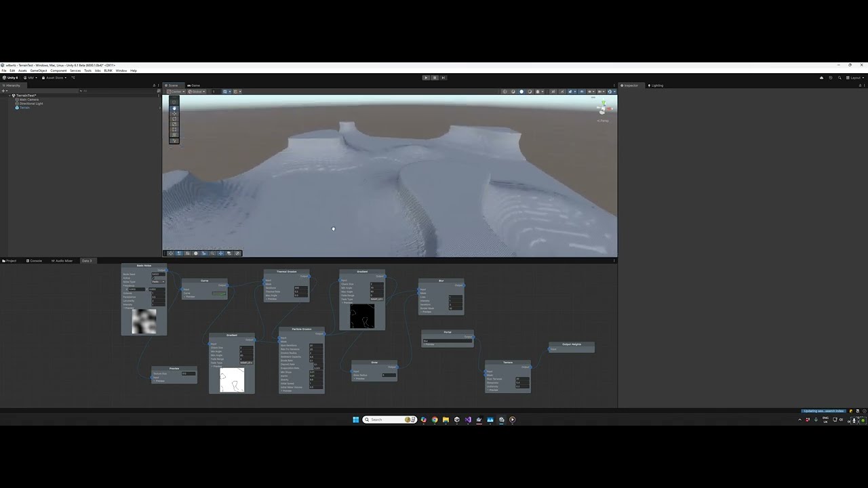Click the Curve field in the Curve node
This screenshot has width=868, height=488.
218,293
